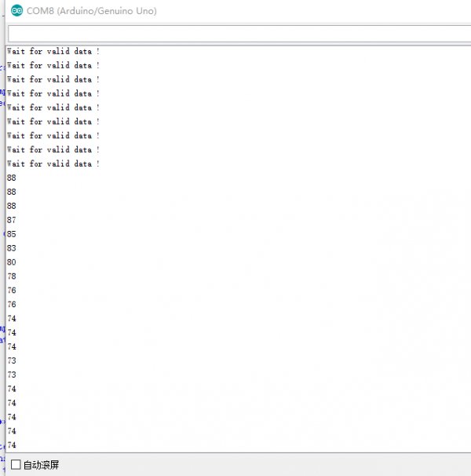Image resolution: width=471 pixels, height=476 pixels.
Task: Select the first 73 value
Action: (11, 361)
